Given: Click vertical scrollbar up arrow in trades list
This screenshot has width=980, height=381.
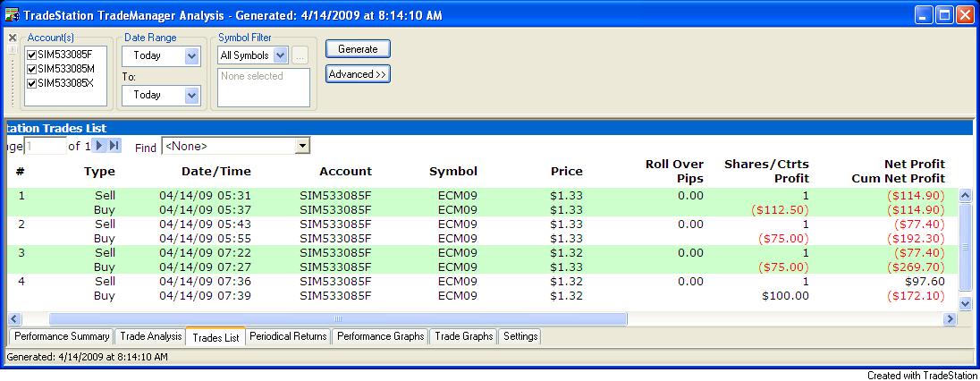Looking at the screenshot, I should (965, 196).
